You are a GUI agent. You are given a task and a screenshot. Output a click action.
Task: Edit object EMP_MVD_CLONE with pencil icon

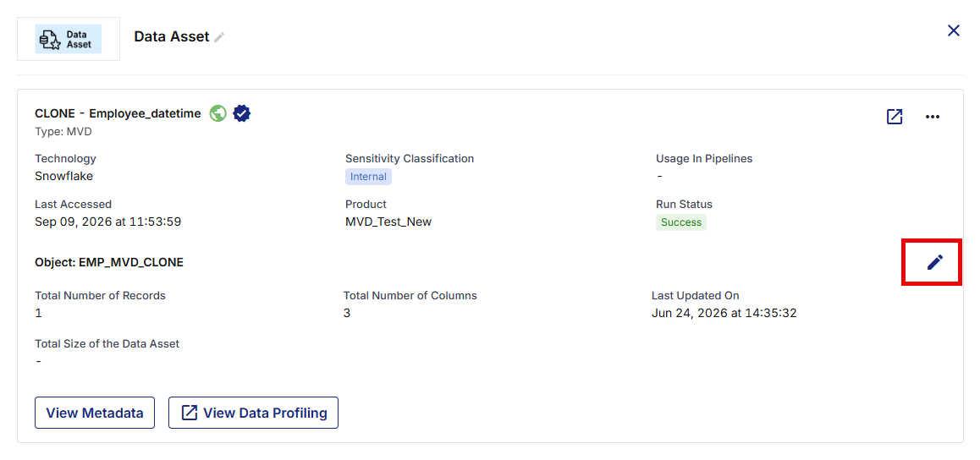[x=934, y=262]
